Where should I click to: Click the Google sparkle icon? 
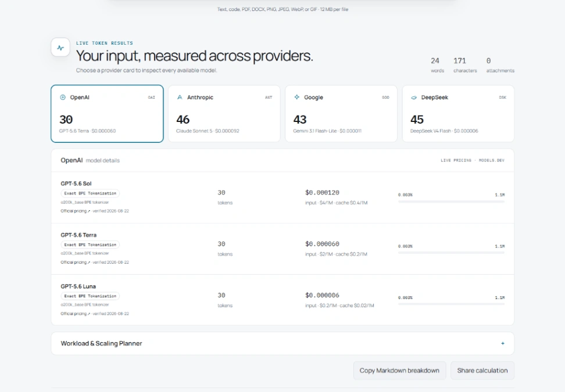pyautogui.click(x=296, y=97)
